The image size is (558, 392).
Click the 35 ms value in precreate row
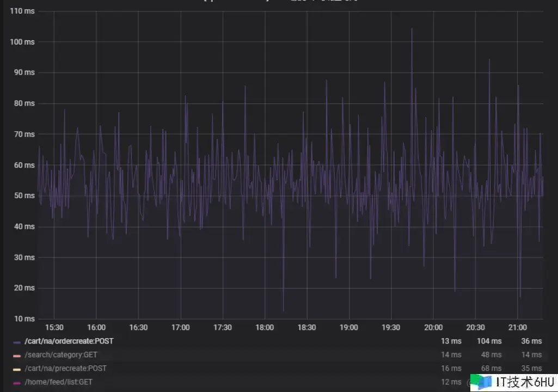tap(531, 369)
